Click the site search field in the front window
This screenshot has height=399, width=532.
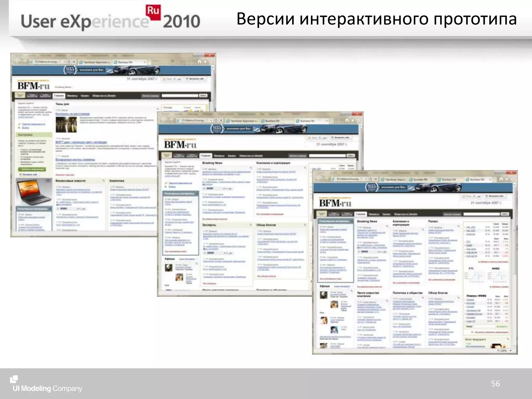pyautogui.click(x=482, y=214)
